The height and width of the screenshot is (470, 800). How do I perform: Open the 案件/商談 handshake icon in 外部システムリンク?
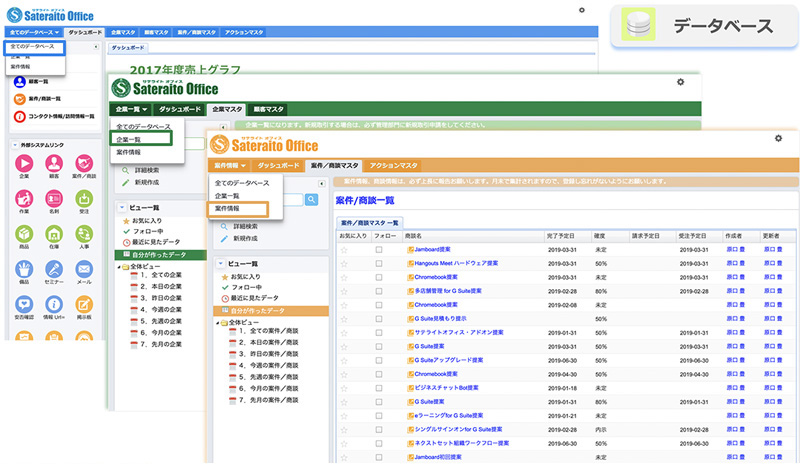pyautogui.click(x=84, y=164)
